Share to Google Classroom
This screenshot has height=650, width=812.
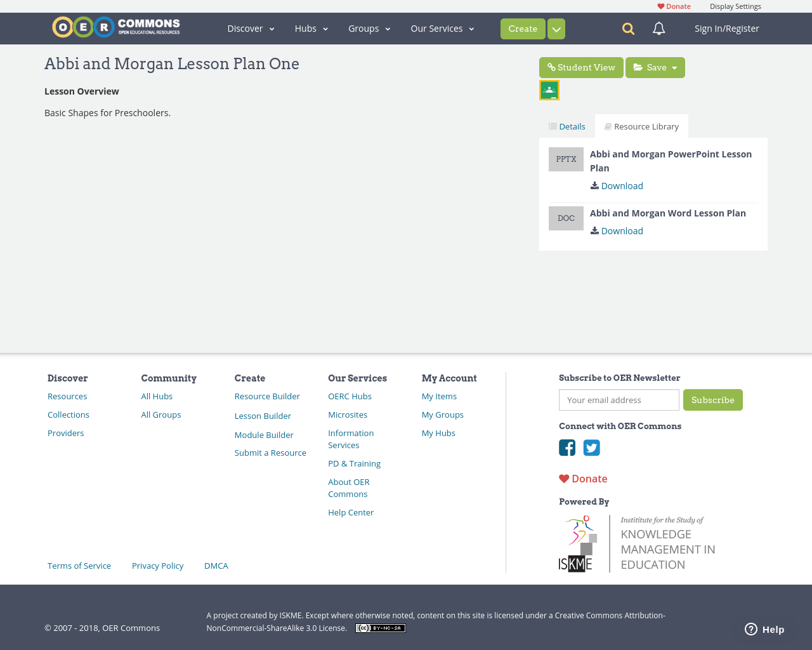549,89
